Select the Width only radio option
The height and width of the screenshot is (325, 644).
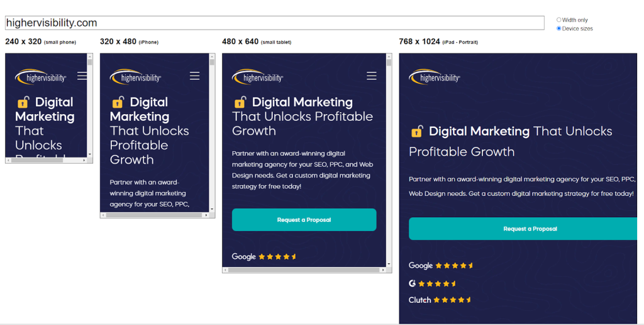558,20
